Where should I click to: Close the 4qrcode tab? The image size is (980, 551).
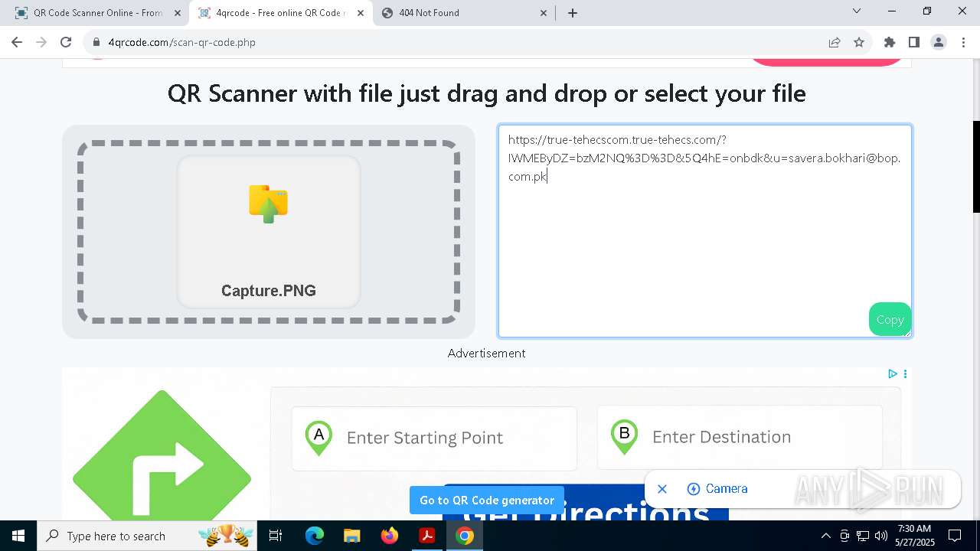361,13
